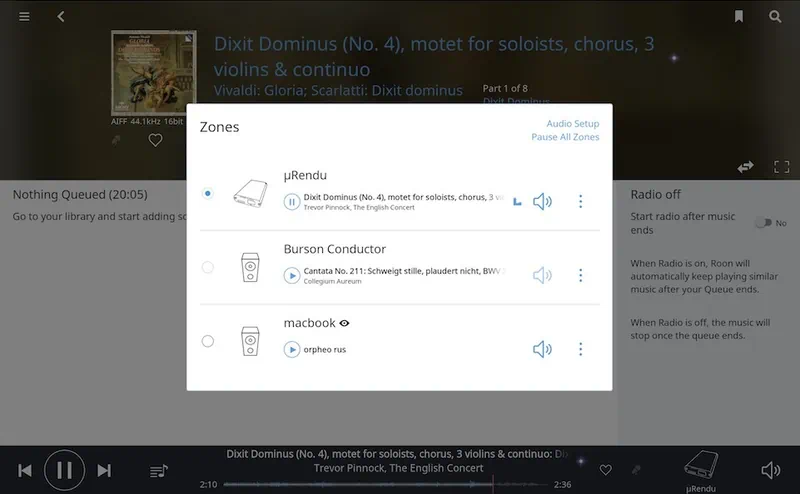800x494 pixels.
Task: Click the macbook speaker device icon
Action: (250, 341)
